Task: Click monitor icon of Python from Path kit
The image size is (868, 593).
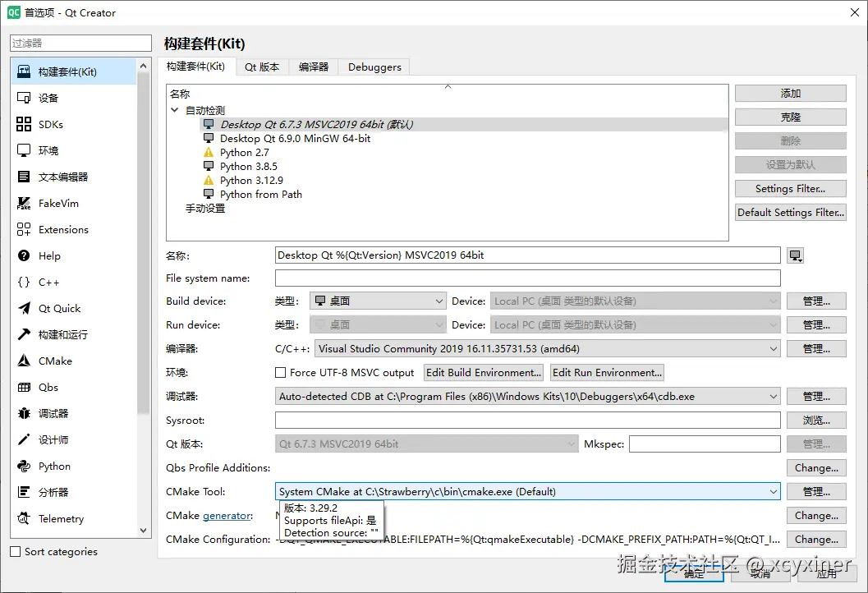Action: (x=209, y=195)
